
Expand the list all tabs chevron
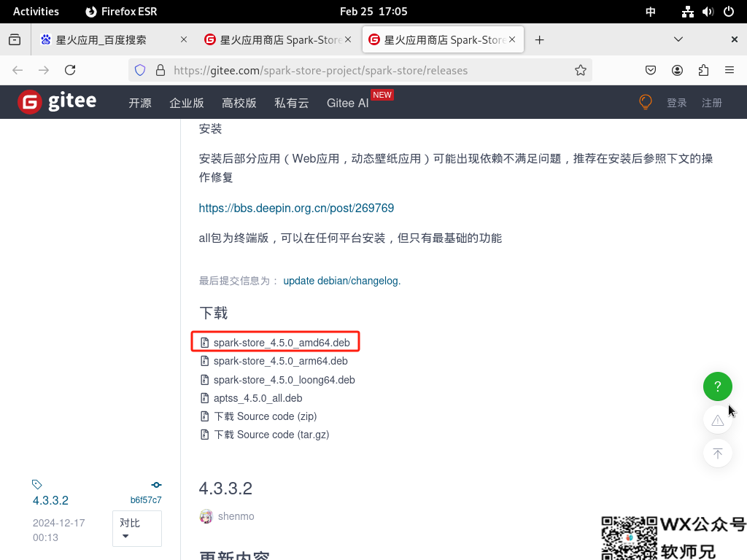pos(678,39)
